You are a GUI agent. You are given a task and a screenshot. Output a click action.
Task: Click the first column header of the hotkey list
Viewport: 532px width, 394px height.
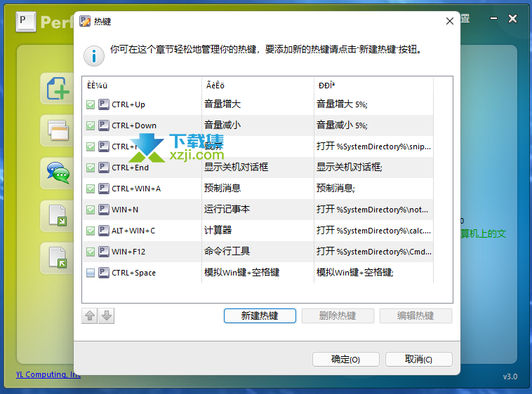click(x=142, y=86)
